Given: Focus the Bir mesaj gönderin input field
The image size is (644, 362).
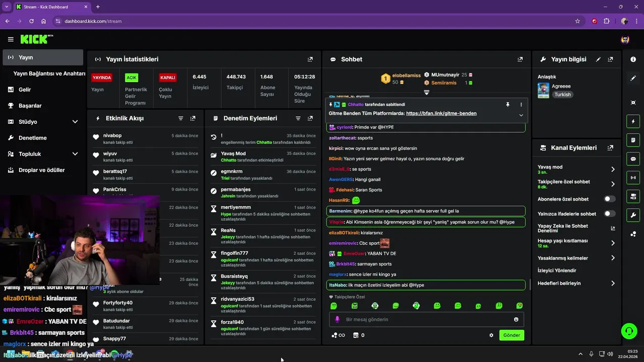Looking at the screenshot, I should coord(427,319).
